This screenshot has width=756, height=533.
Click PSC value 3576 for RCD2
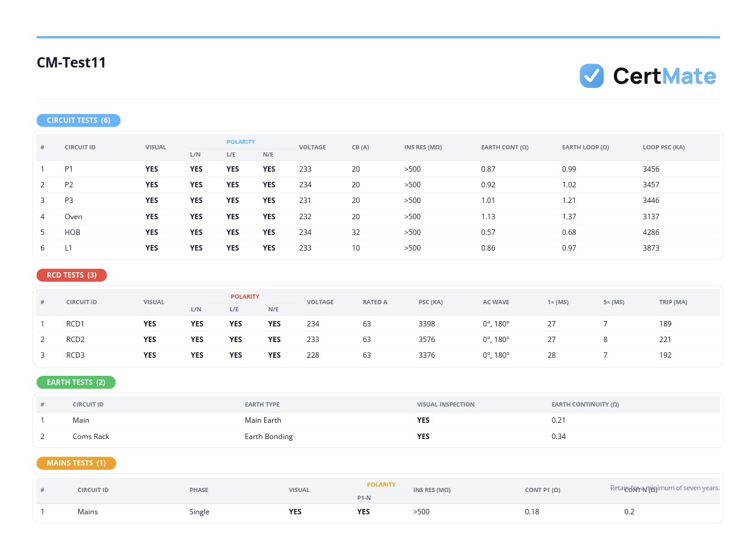click(x=427, y=340)
